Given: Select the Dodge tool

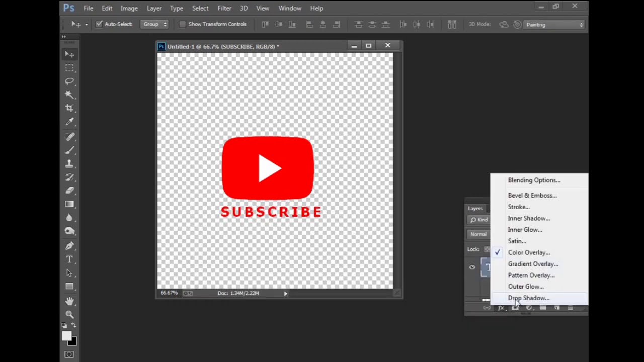Looking at the screenshot, I should pyautogui.click(x=69, y=231).
